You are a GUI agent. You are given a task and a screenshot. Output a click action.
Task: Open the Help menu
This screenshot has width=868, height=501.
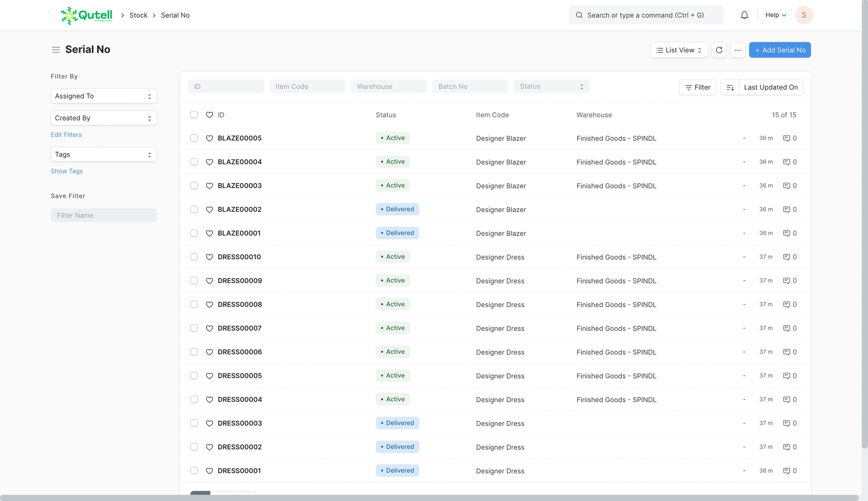click(775, 15)
